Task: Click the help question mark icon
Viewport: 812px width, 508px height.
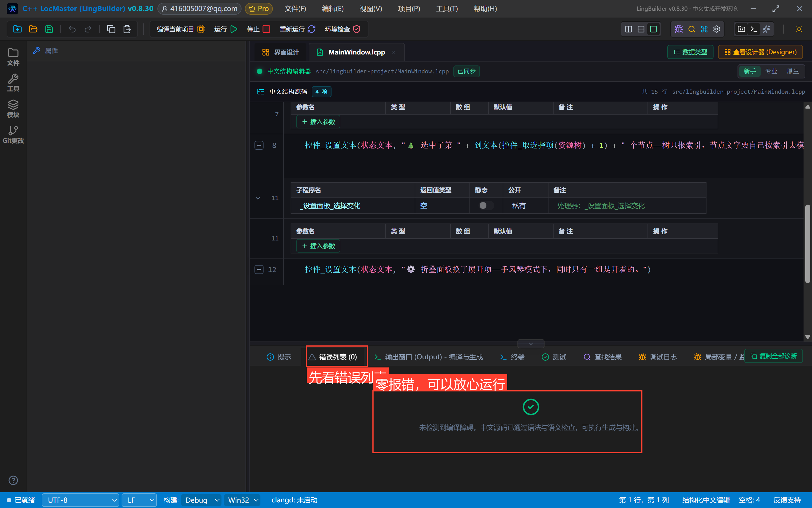Action: [x=13, y=480]
